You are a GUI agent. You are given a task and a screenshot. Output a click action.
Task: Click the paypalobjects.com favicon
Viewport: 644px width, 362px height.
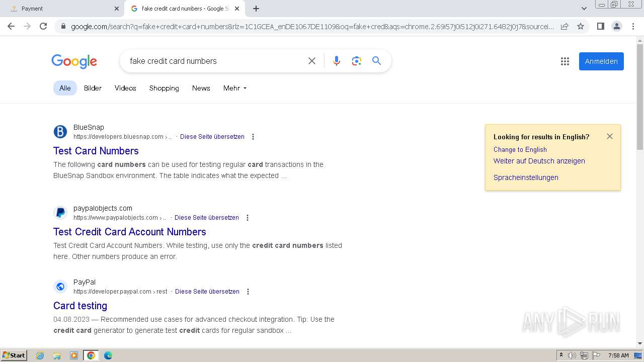tap(60, 213)
